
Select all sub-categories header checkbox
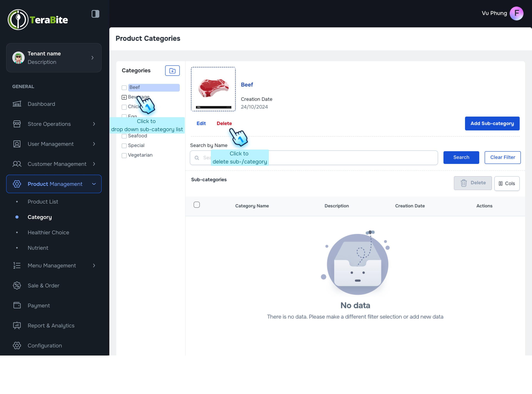[197, 205]
